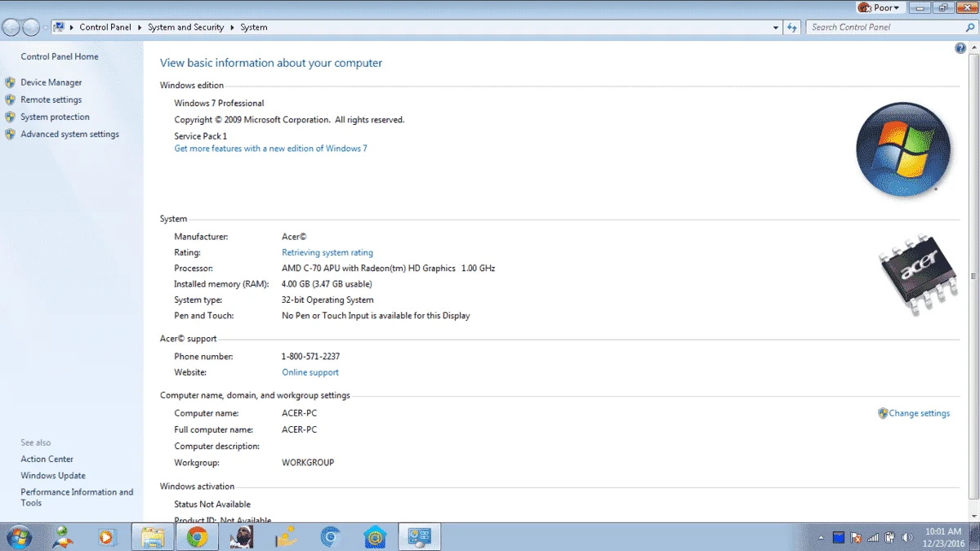Click the Back navigation arrow button
980x551 pixels.
tap(11, 27)
